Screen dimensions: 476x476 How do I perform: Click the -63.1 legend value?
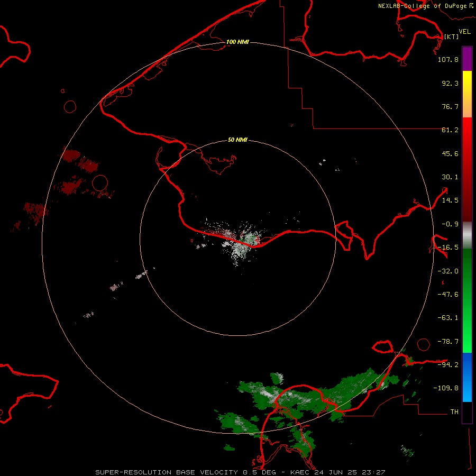click(448, 318)
